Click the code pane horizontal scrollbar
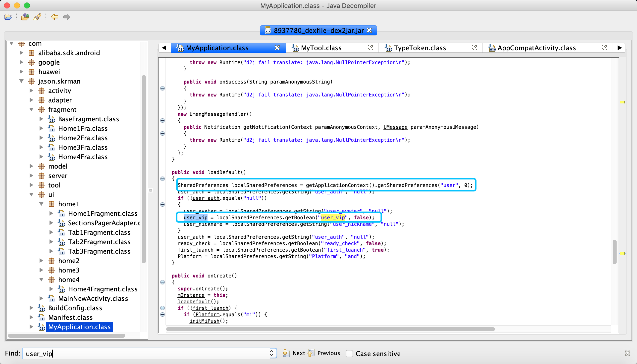This screenshot has height=364, width=637. 330,329
